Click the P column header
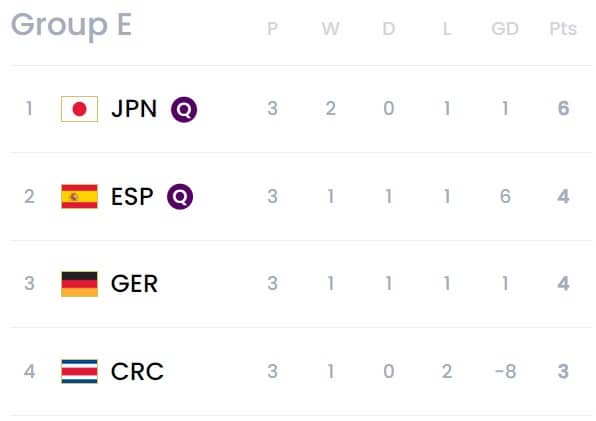 coord(272,28)
